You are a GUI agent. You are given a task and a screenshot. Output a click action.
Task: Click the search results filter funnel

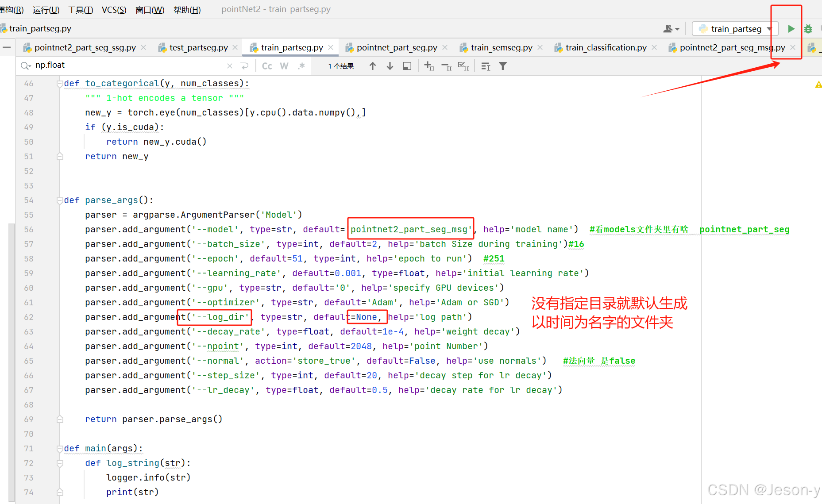click(503, 66)
